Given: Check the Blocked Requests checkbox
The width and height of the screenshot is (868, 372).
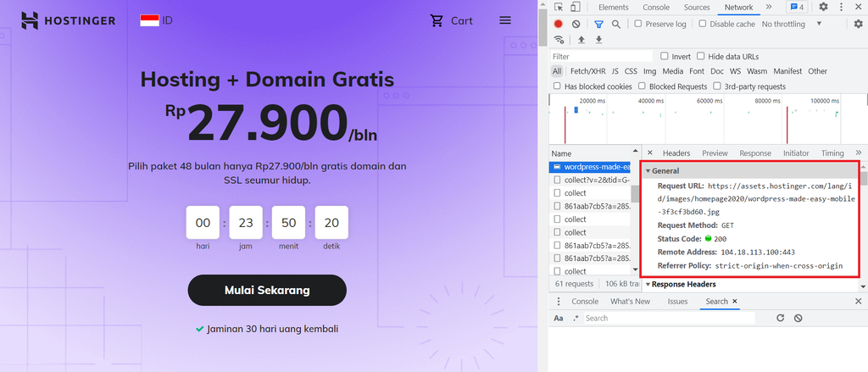Looking at the screenshot, I should pos(643,86).
